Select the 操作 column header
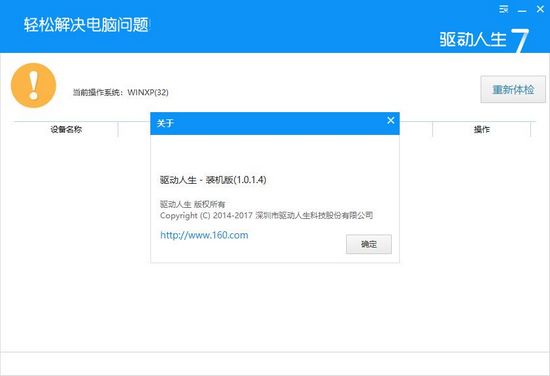The width and height of the screenshot is (550, 376). 482,129
